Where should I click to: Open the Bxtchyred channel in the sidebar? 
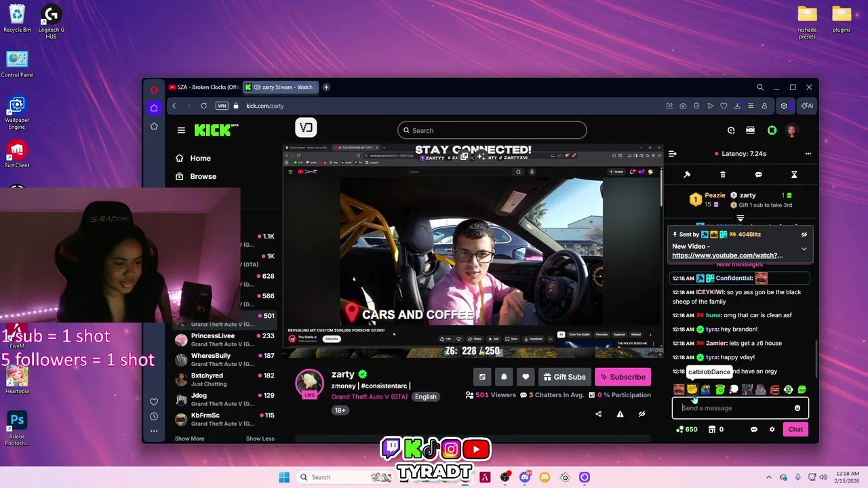[225, 380]
